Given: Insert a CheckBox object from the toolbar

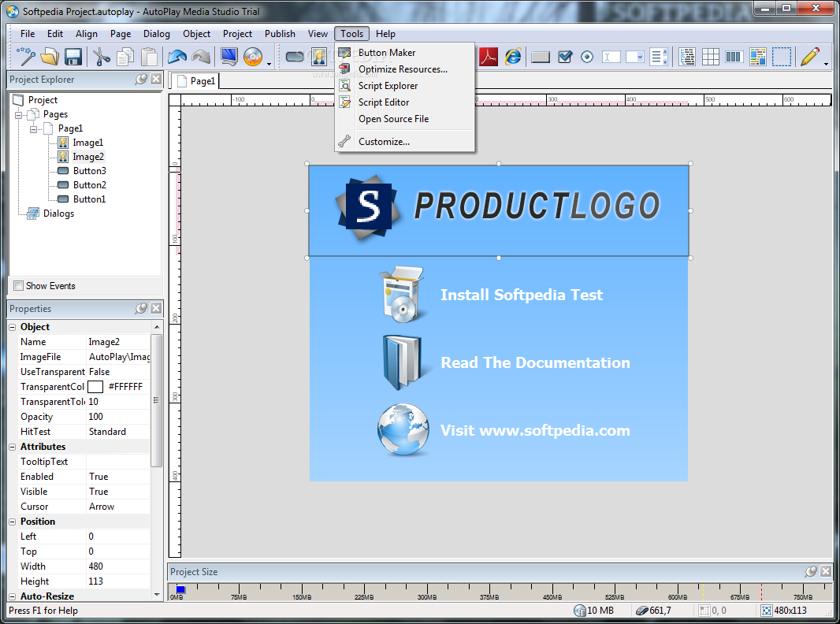Looking at the screenshot, I should click(565, 57).
